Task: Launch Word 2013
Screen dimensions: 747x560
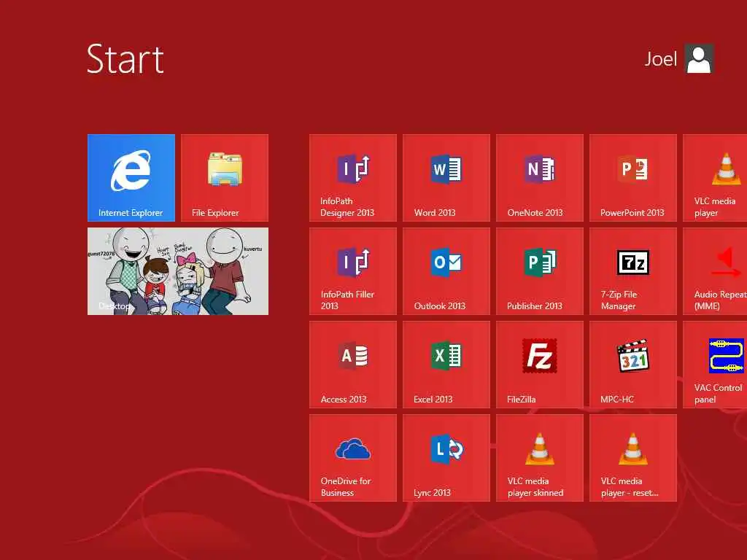Action: click(446, 178)
